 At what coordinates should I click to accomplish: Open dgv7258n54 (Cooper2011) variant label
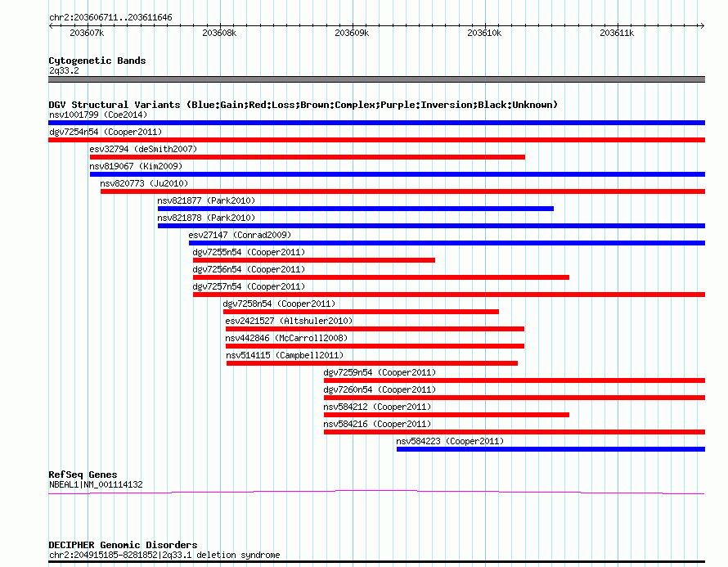[x=279, y=304]
